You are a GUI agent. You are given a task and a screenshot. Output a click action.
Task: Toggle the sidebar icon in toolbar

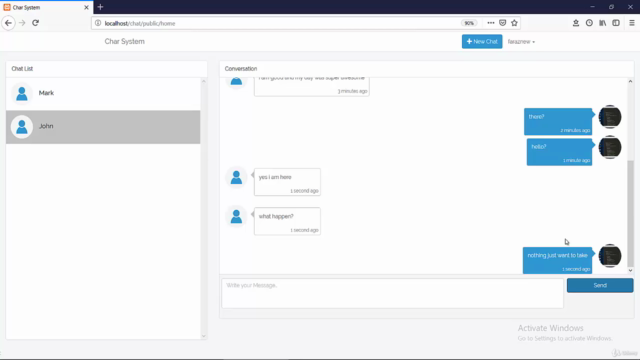pos(616,23)
